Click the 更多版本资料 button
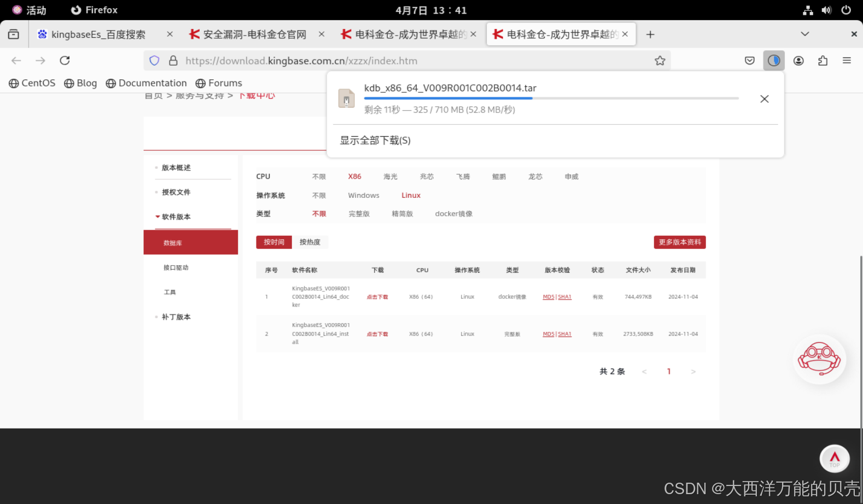This screenshot has height=504, width=863. coord(680,242)
